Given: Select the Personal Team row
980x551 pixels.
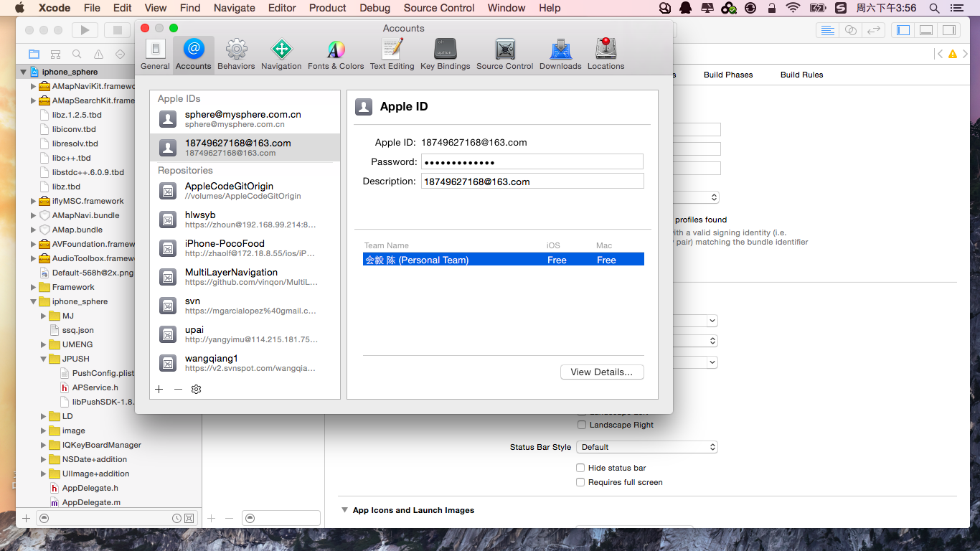Looking at the screenshot, I should click(x=503, y=260).
